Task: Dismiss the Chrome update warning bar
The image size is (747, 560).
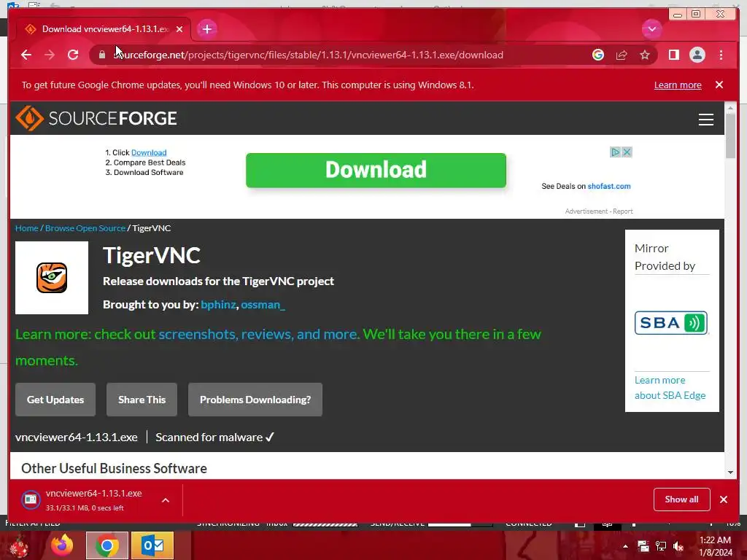Action: coord(719,85)
